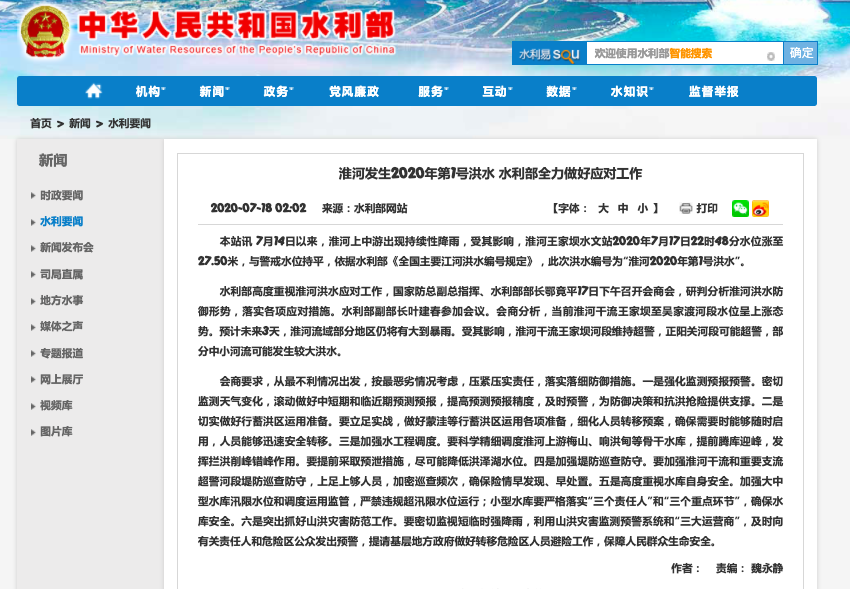
Task: Click the English ministry name under the title
Action: [237, 49]
